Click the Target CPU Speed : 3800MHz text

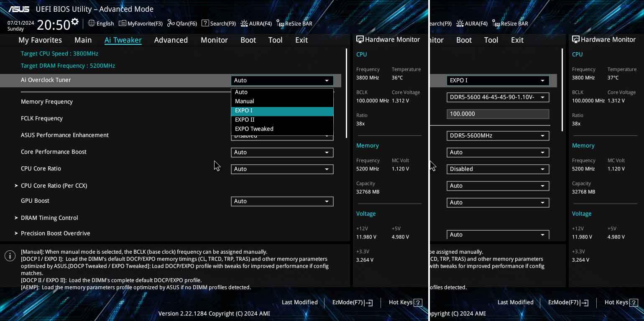pos(60,53)
